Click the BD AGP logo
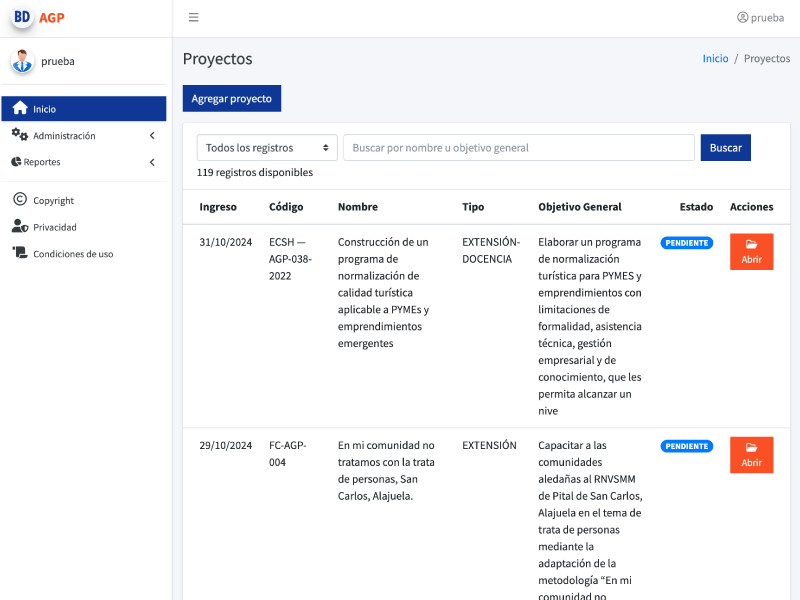 coord(38,17)
